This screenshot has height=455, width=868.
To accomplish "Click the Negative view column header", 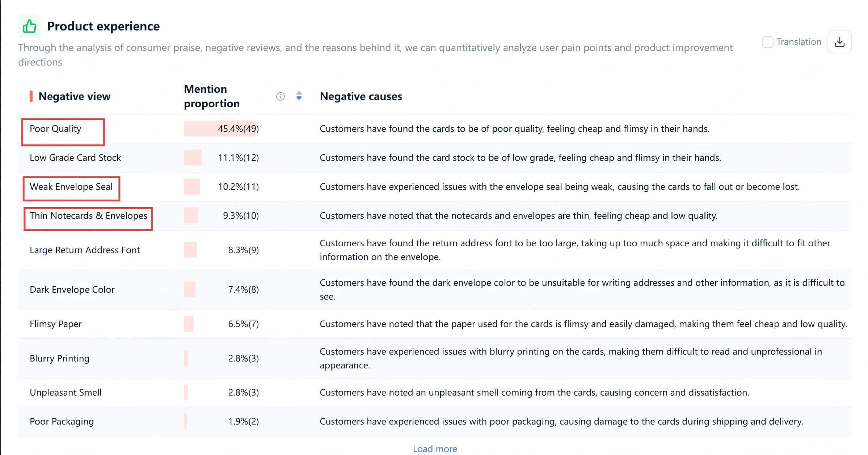I will click(x=74, y=96).
